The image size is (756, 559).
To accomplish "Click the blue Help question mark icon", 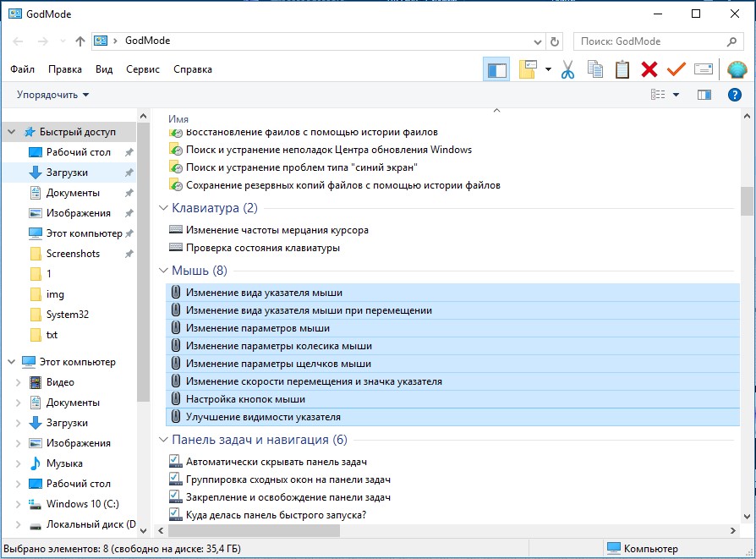I will pos(734,95).
